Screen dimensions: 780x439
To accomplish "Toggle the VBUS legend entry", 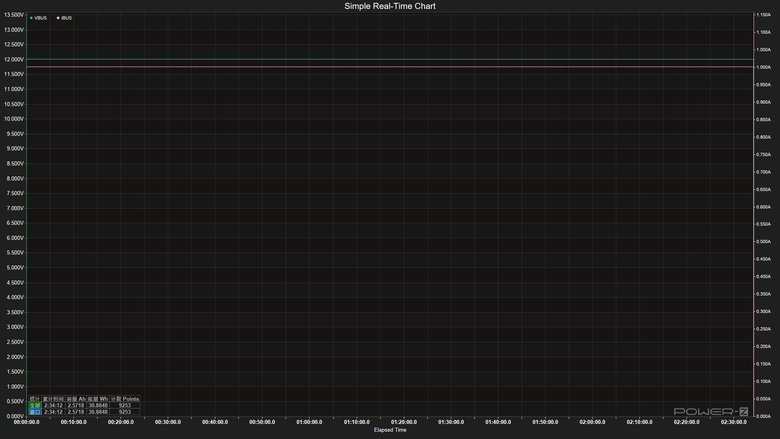I will point(38,18).
